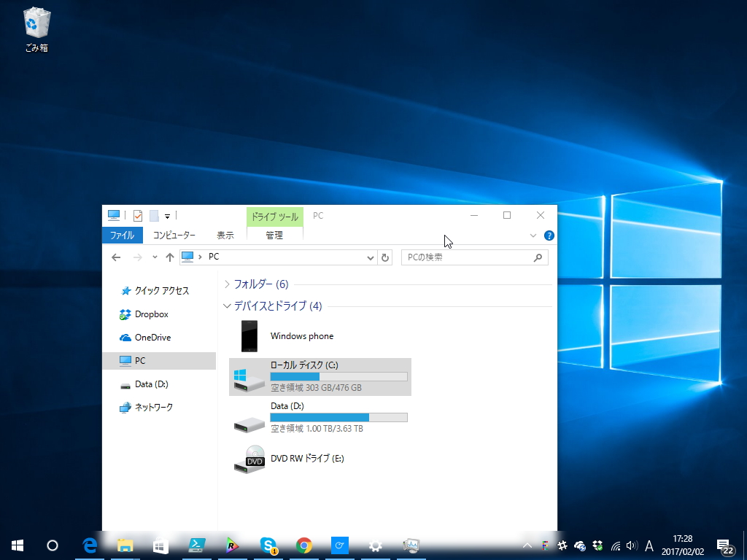This screenshot has width=747, height=560.
Task: Select クイック アクセス in navigation pane
Action: 160,290
